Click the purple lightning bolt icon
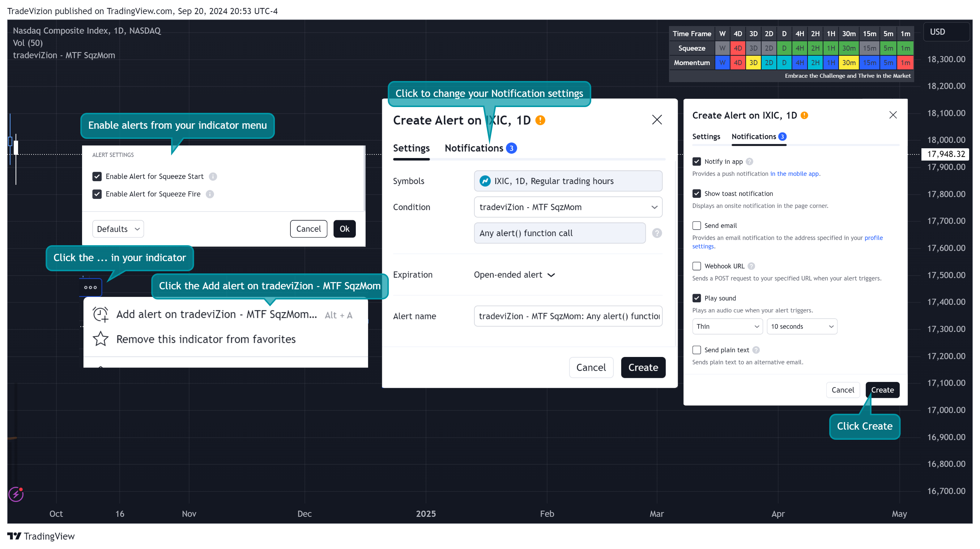Image resolution: width=980 pixels, height=549 pixels. (x=16, y=494)
